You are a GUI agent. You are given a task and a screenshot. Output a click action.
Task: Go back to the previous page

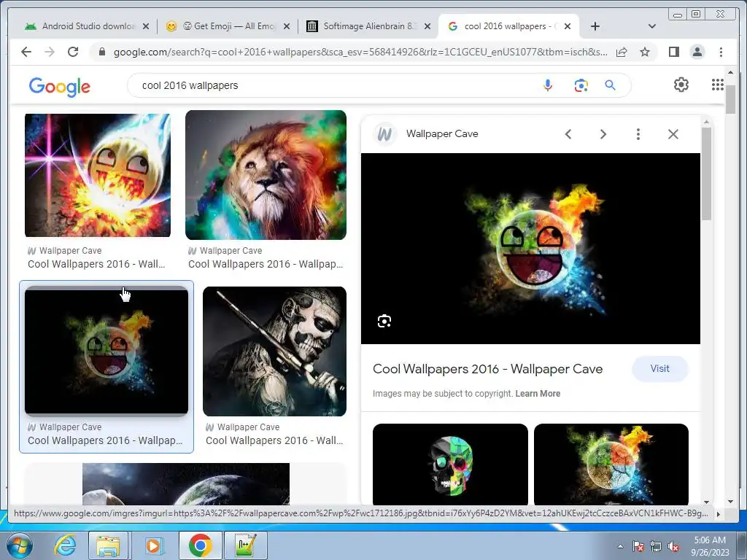tap(26, 52)
